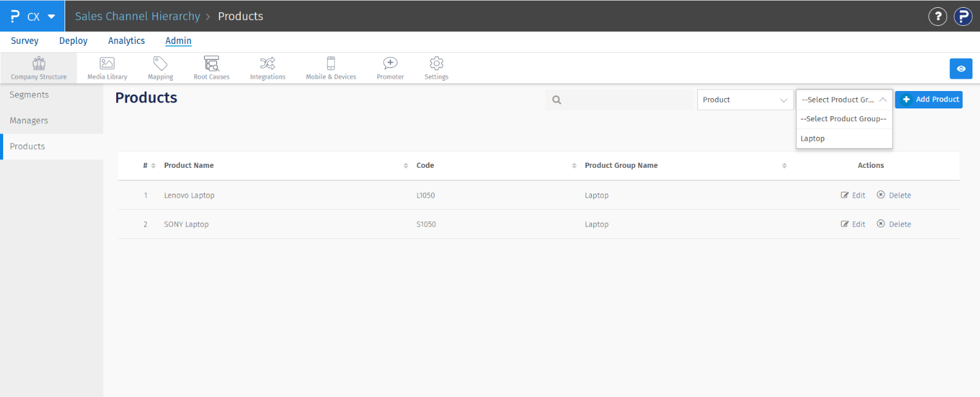This screenshot has width=980, height=397.
Task: Open the Promoter chat icon
Action: click(390, 63)
